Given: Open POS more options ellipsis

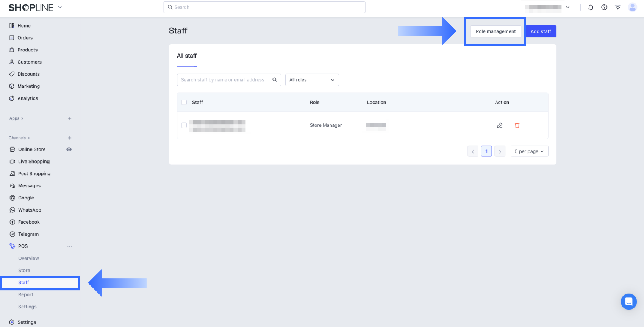Looking at the screenshot, I should tap(70, 246).
